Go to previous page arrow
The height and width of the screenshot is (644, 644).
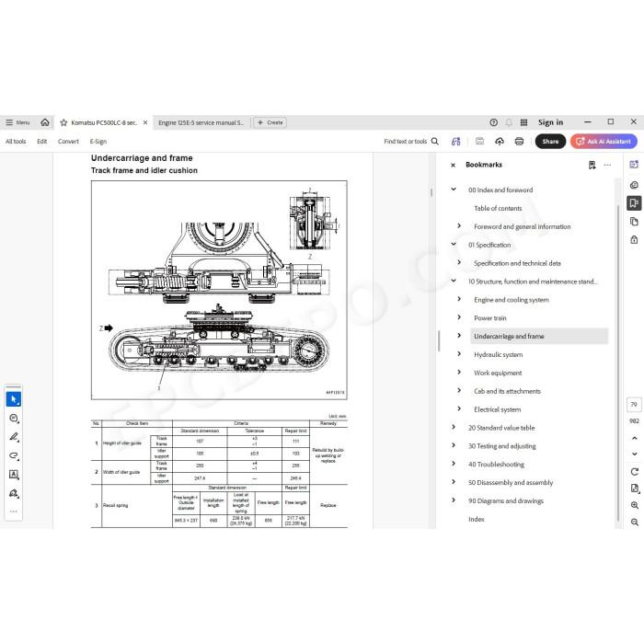(x=634, y=438)
